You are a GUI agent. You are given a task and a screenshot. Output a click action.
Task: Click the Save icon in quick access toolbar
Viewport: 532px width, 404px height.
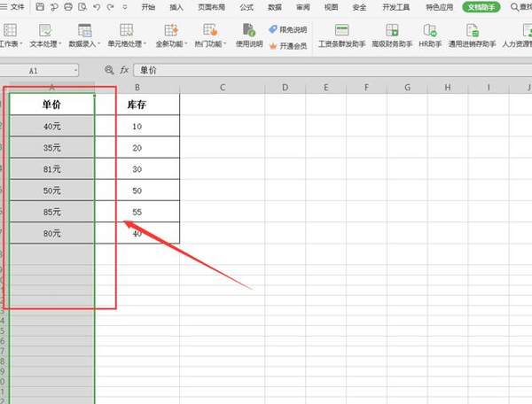pyautogui.click(x=40, y=6)
